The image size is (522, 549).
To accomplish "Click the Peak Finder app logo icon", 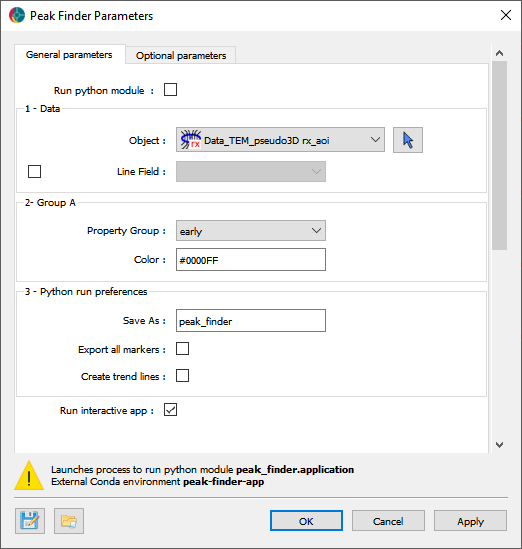I will tap(17, 15).
